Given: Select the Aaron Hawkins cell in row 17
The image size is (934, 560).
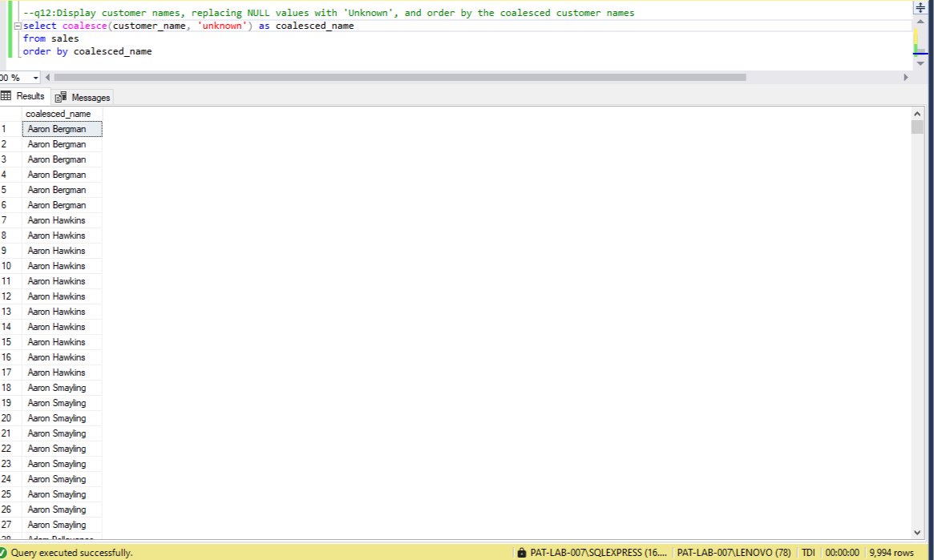Looking at the screenshot, I should point(62,373).
